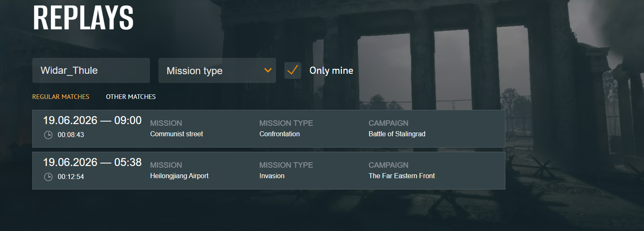
Task: Click the 00:08:43 replay duration
Action: 71,135
